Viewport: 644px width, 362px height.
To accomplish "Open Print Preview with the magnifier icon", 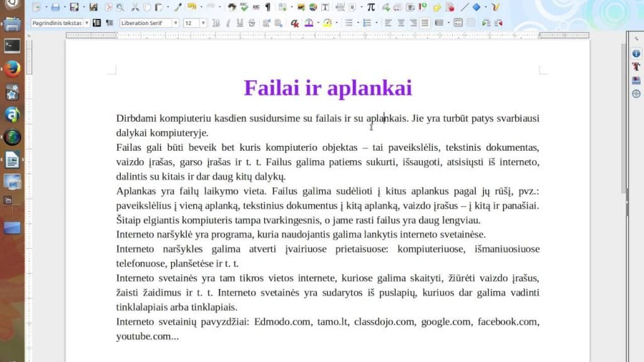I will click(120, 7).
